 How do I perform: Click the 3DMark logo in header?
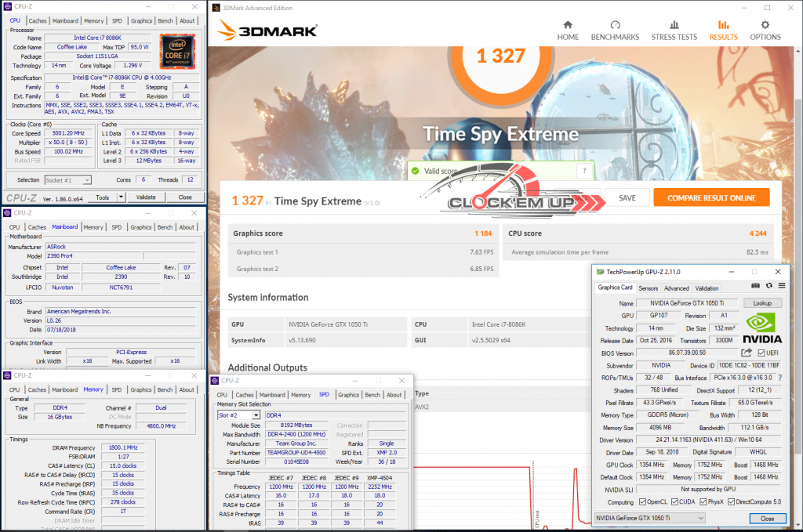pos(267,31)
